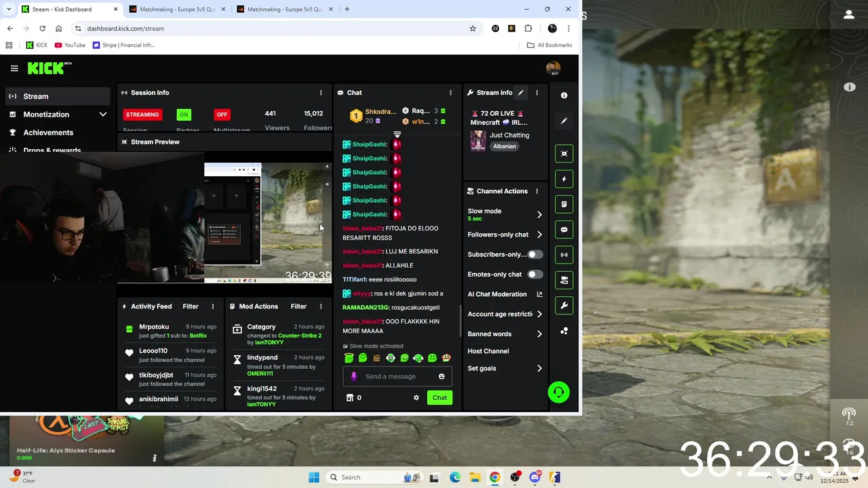Viewport: 868px width, 488px height.
Task: Open Google Chrome in the taskbar
Action: point(494,477)
